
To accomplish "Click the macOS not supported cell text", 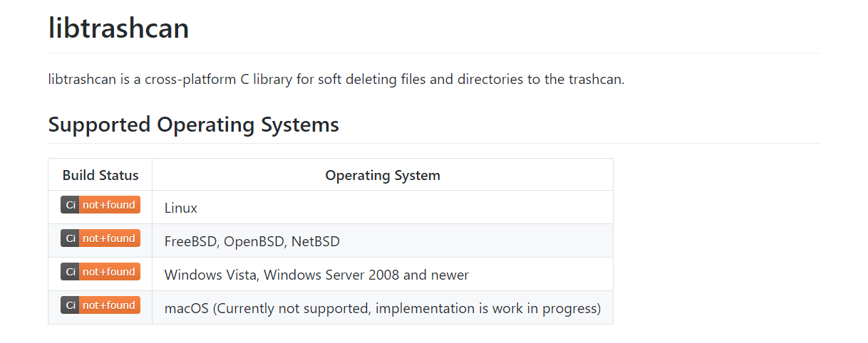I will [383, 308].
